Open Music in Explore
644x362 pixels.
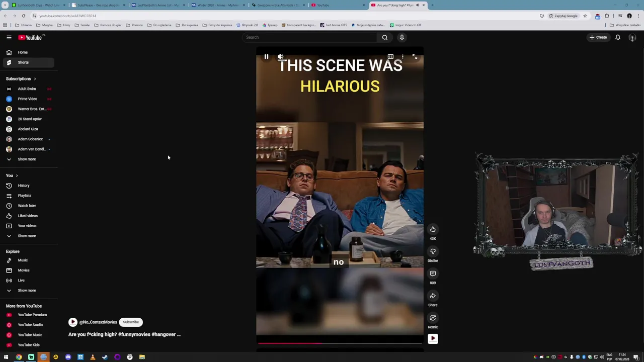tap(28, 260)
